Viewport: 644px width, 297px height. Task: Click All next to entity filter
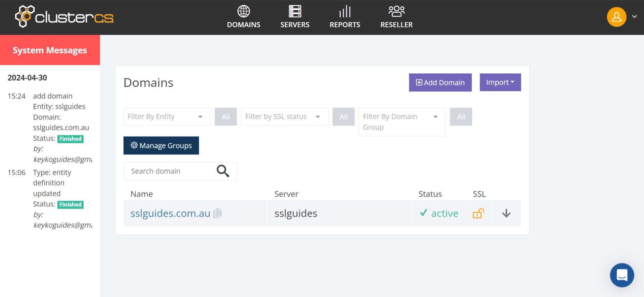tap(226, 117)
